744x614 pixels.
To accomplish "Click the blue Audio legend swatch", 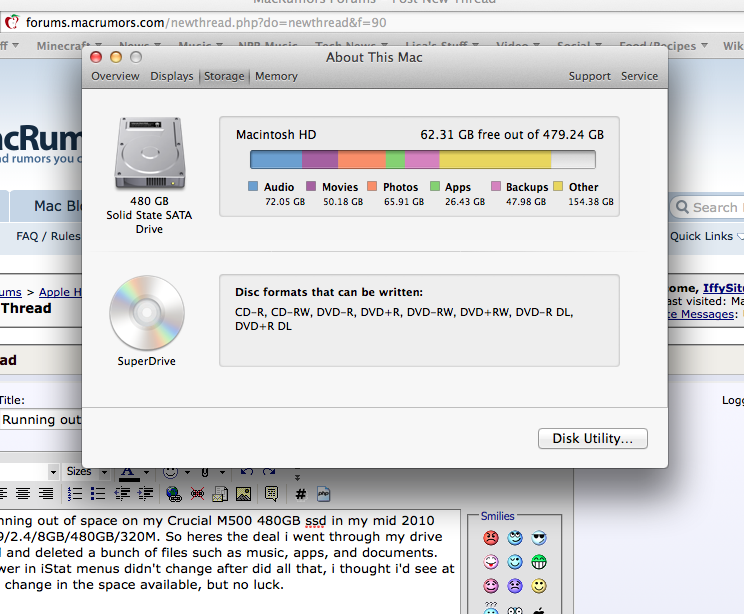I will [253, 186].
